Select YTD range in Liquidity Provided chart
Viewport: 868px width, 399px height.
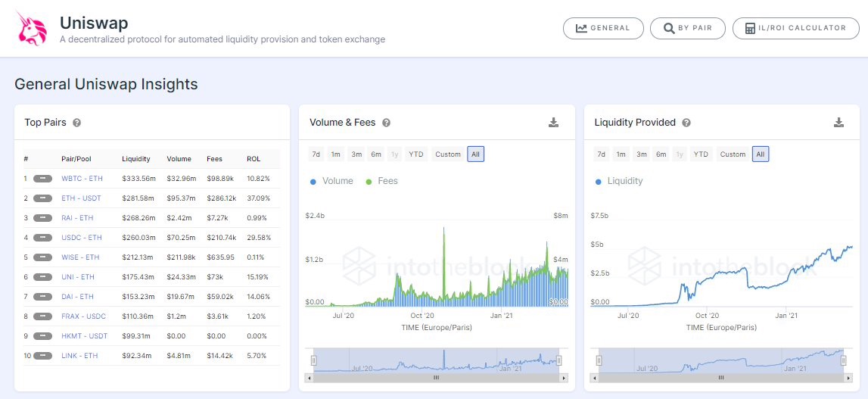[x=701, y=154]
